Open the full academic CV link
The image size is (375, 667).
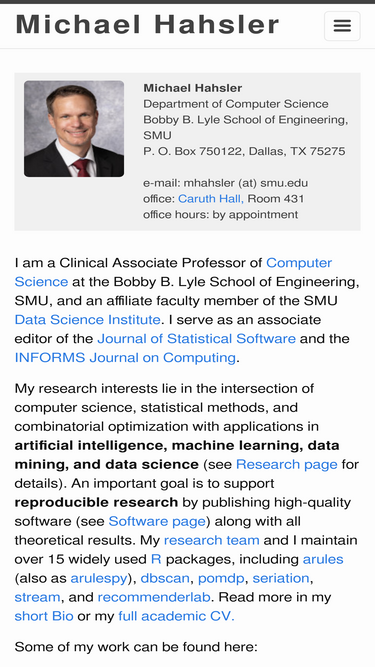176,616
